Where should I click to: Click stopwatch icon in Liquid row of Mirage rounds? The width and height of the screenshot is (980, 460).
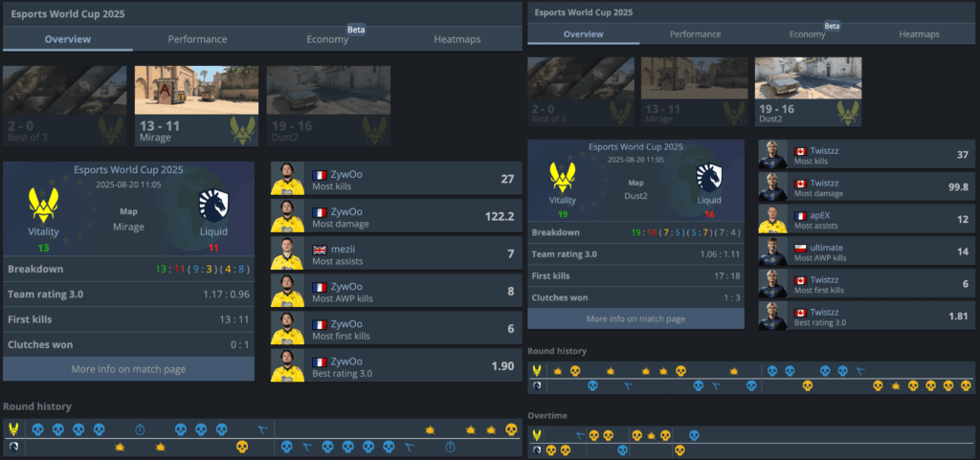[450, 447]
